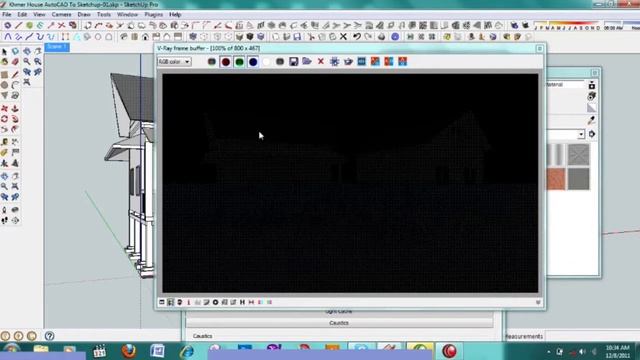Save image from V-Ray frame buffer

click(x=293, y=62)
